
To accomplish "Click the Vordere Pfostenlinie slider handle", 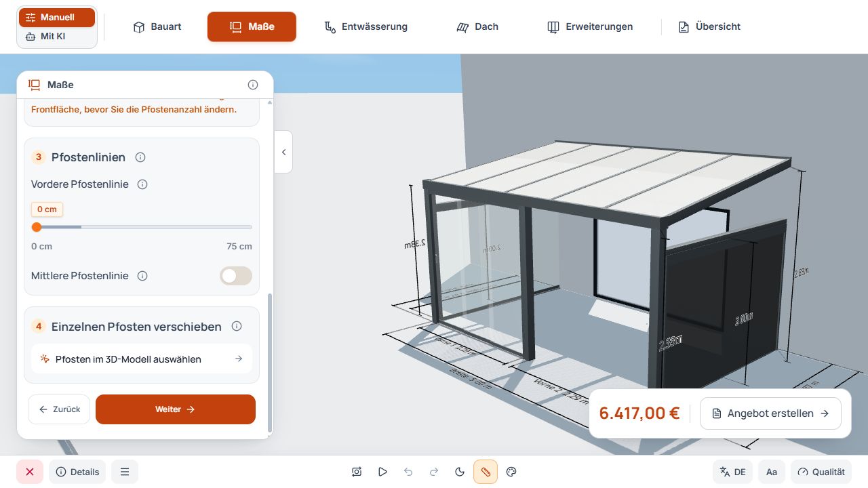I will tap(37, 227).
